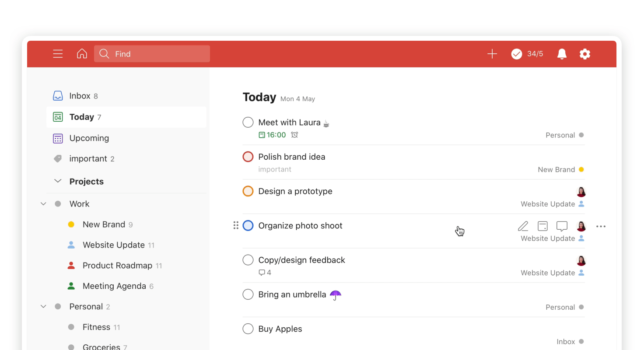Collapse the Projects section
Image resolution: width=644 pixels, height=350 pixels.
click(x=58, y=181)
